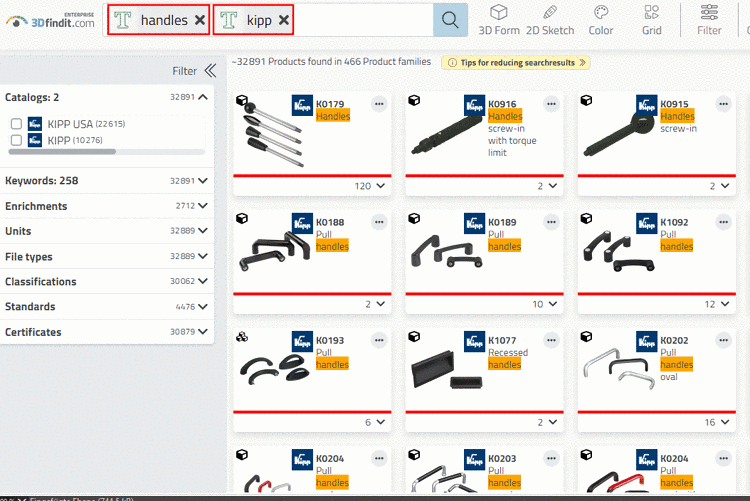The height and width of the screenshot is (501, 750).
Task: Click the 3D cube icon on K0916 card
Action: (414, 100)
